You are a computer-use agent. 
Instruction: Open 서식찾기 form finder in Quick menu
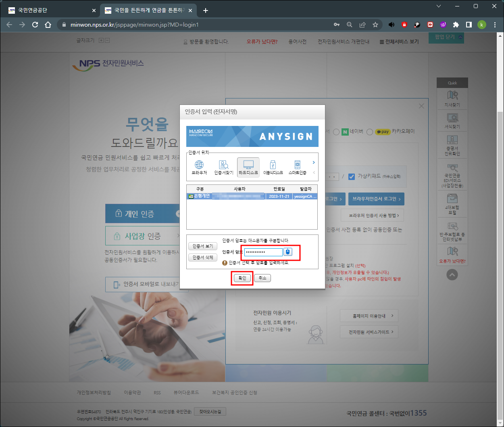point(452,121)
